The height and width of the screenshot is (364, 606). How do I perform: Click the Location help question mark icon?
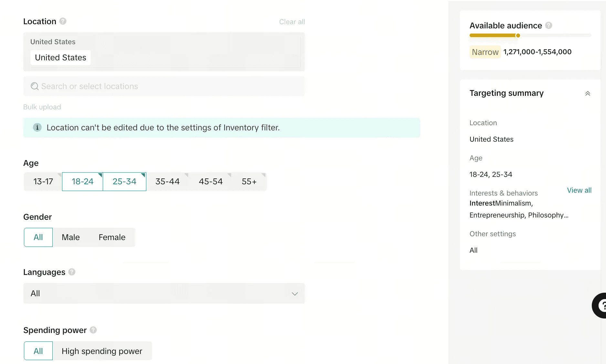(x=63, y=21)
